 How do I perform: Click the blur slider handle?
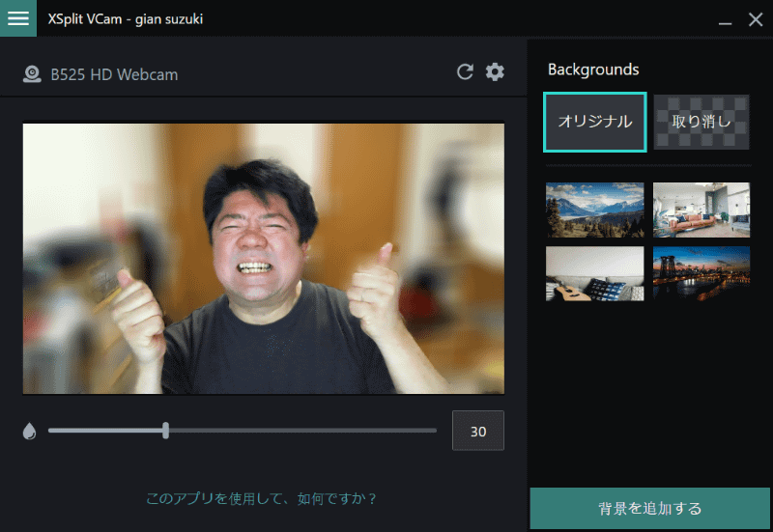pos(165,431)
